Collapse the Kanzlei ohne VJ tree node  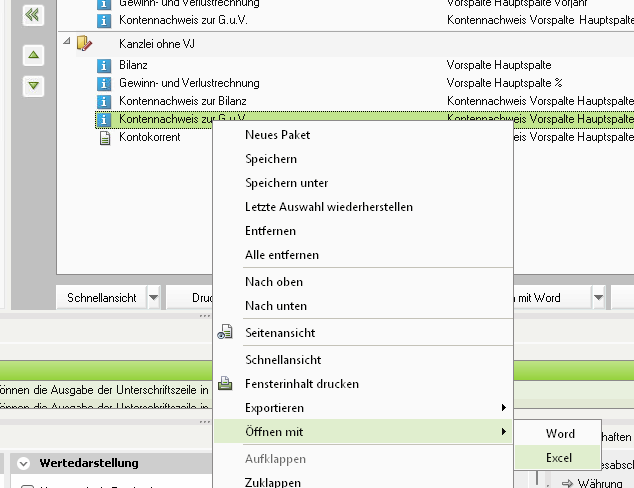tap(67, 41)
